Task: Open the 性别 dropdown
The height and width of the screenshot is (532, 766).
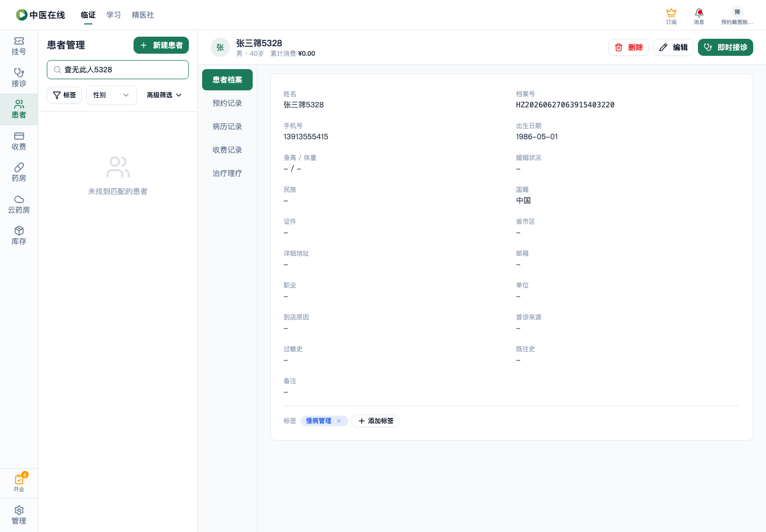Action: tap(112, 95)
